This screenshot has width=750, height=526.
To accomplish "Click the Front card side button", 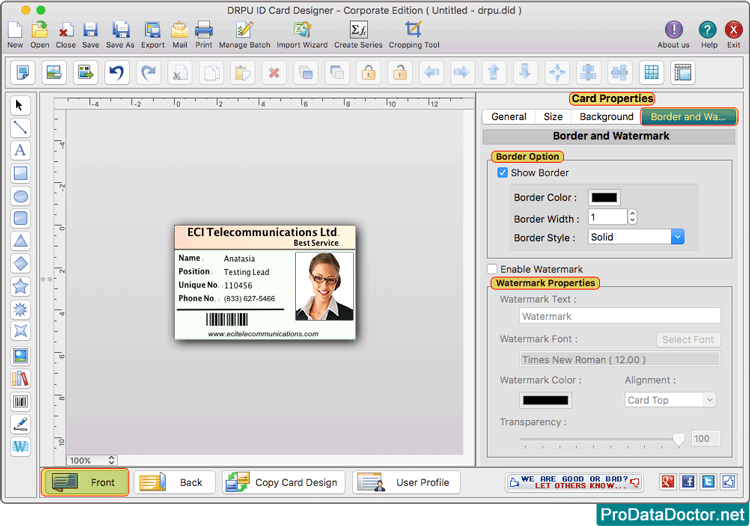I will click(x=85, y=482).
